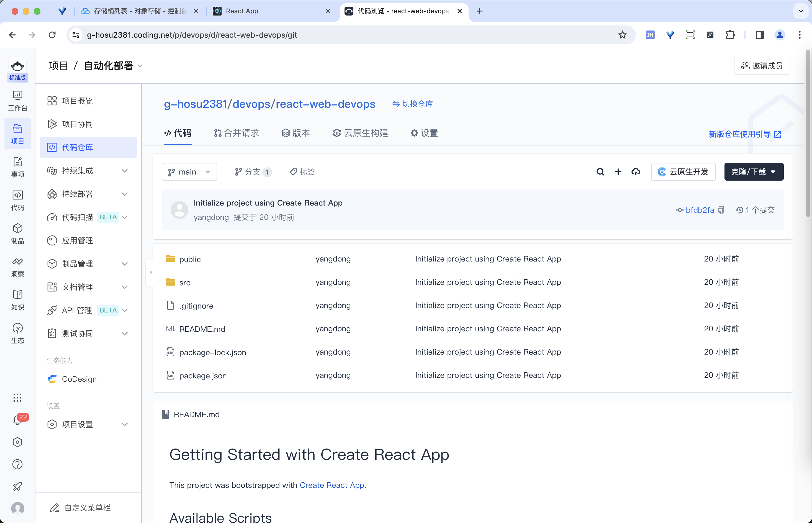
Task: Open the 知识 knowledge sidebar icon
Action: coord(18,301)
